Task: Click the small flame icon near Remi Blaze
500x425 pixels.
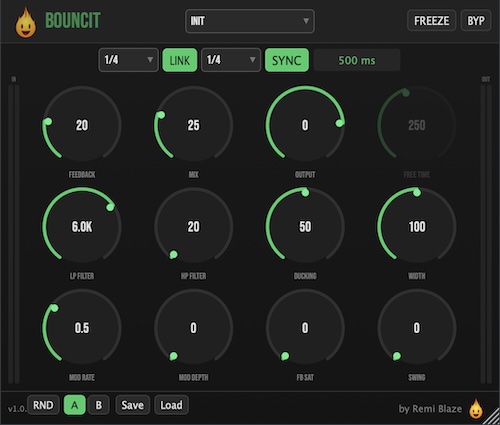Action: click(476, 409)
